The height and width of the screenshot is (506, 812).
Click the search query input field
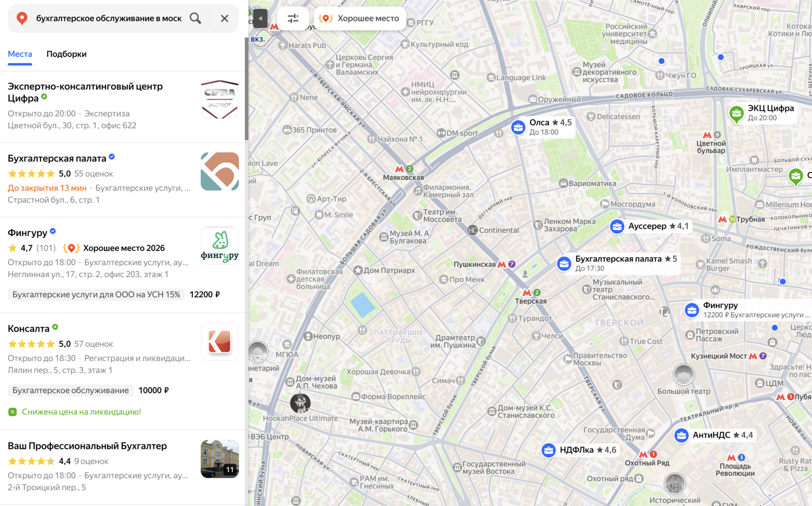109,18
